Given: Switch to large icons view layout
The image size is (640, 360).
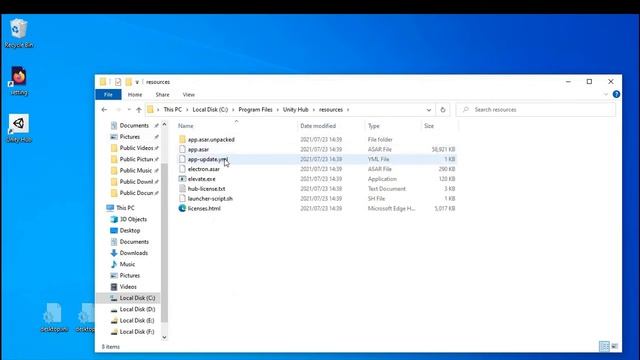Looking at the screenshot, I should click(614, 346).
